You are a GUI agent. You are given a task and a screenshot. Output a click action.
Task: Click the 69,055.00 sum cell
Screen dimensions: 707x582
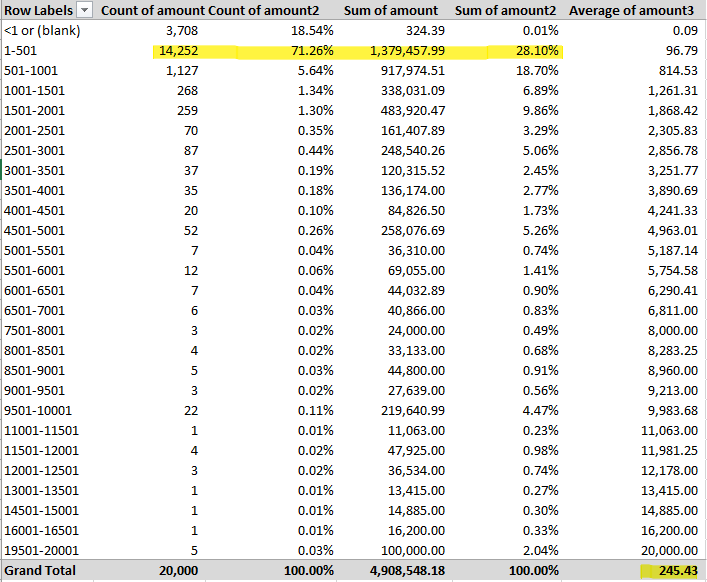416,270
